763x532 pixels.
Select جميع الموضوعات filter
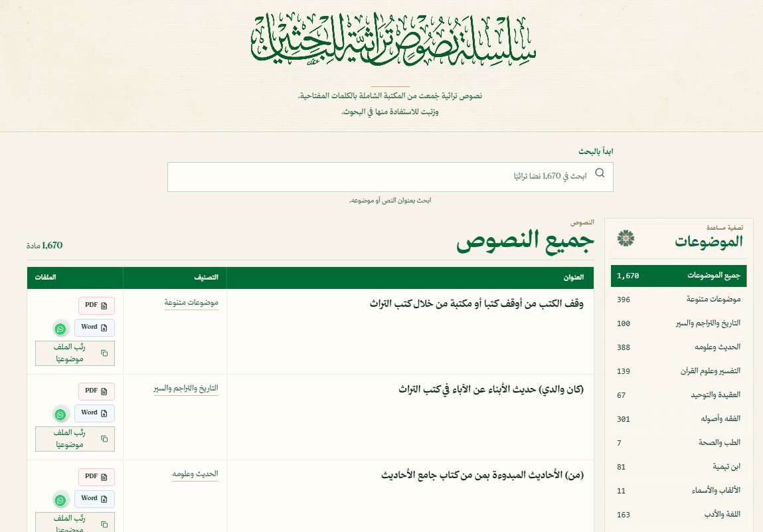coord(678,276)
